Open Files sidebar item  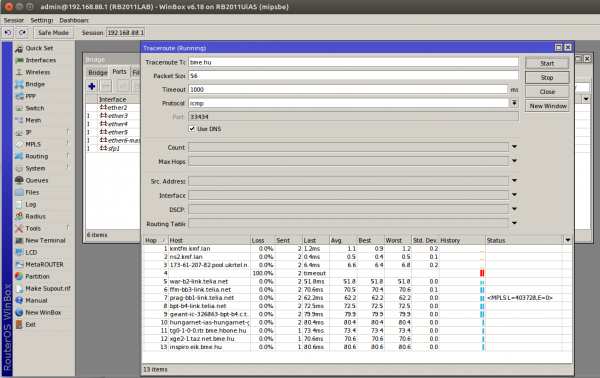32,192
